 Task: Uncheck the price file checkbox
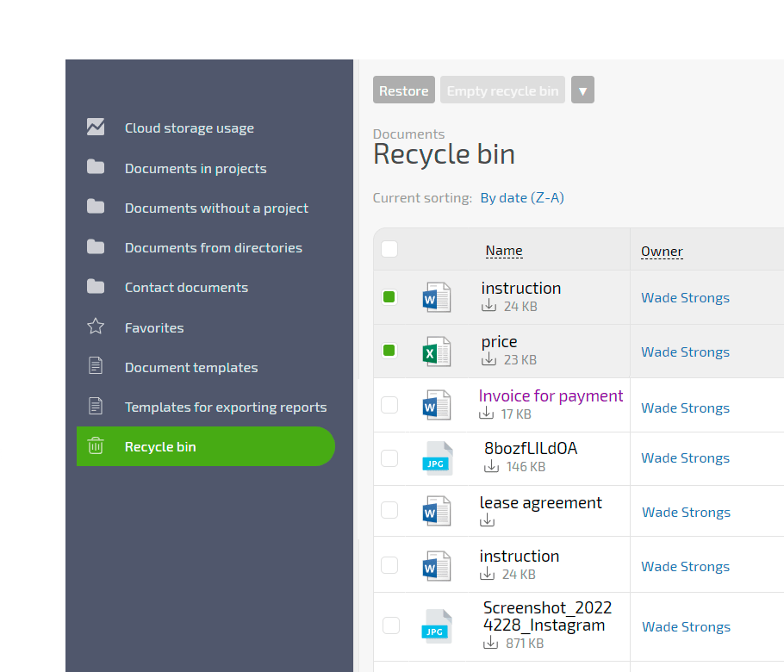[389, 351]
